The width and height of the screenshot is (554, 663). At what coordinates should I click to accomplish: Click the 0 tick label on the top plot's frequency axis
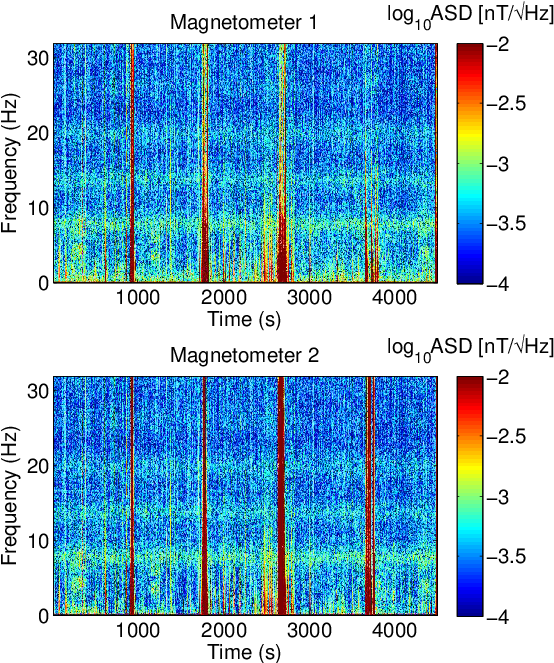(x=44, y=283)
